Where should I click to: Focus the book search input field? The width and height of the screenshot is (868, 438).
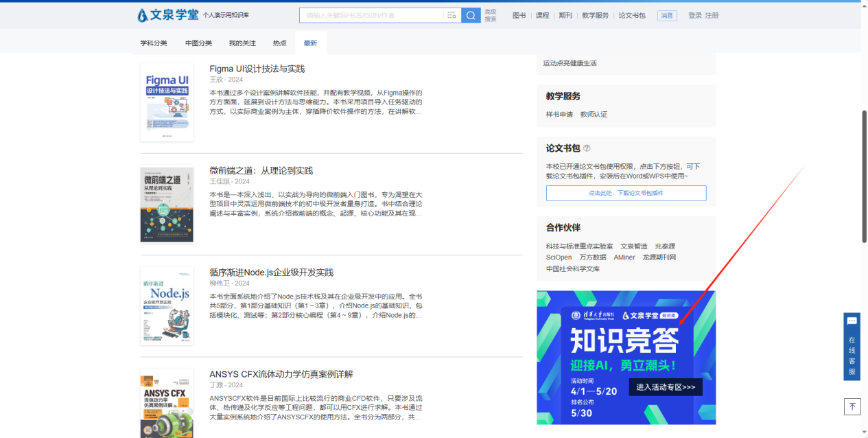pyautogui.click(x=371, y=15)
